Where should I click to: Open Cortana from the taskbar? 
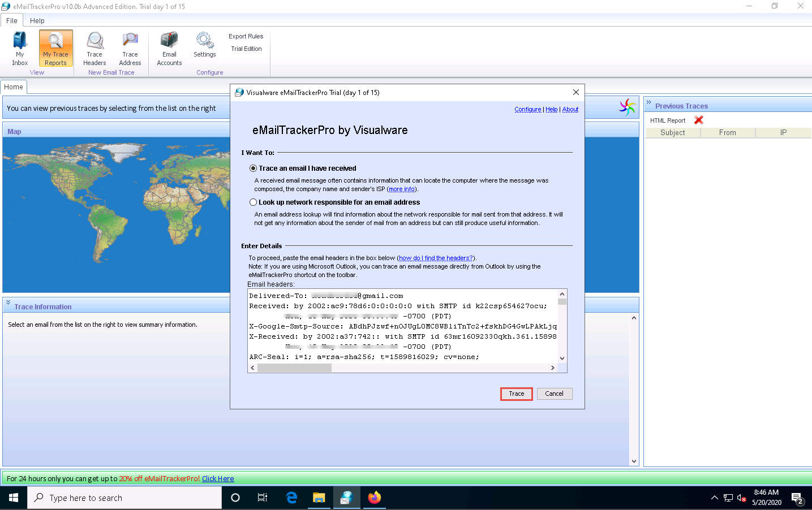(x=235, y=498)
